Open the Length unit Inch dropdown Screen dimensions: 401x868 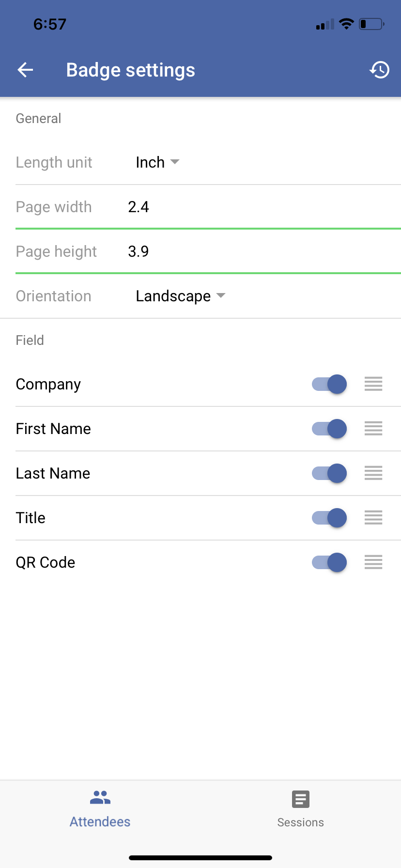[157, 162]
